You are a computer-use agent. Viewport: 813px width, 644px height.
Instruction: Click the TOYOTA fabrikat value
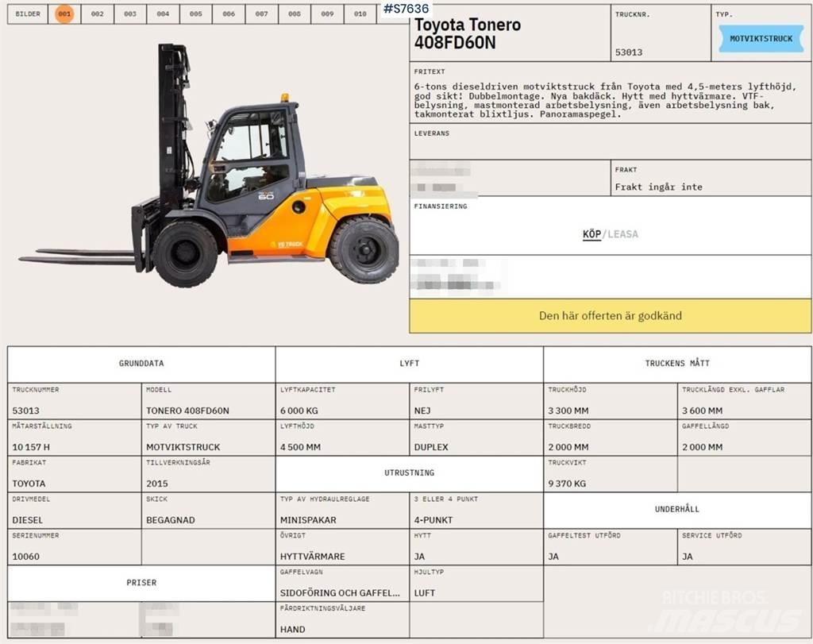pyautogui.click(x=29, y=484)
